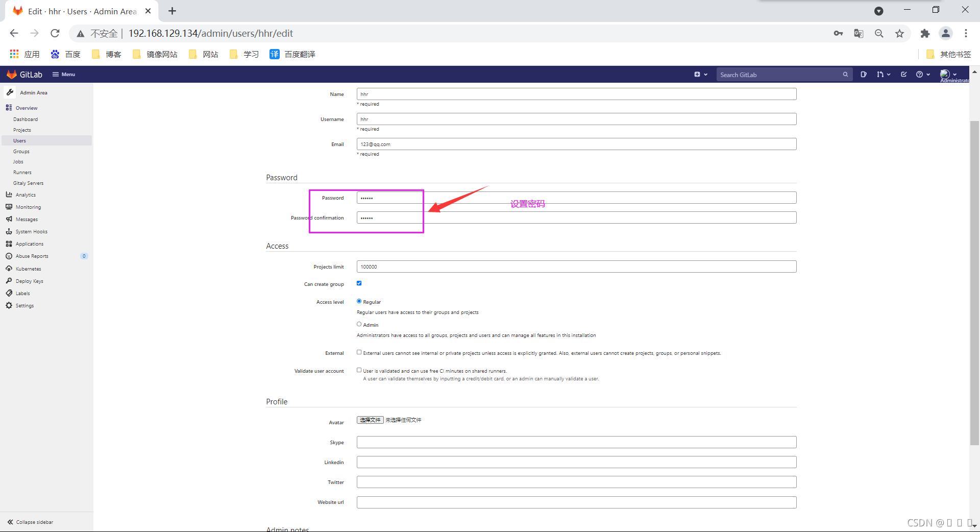Click the Password confirmation field
The width and height of the screenshot is (980, 532).
[x=576, y=217]
